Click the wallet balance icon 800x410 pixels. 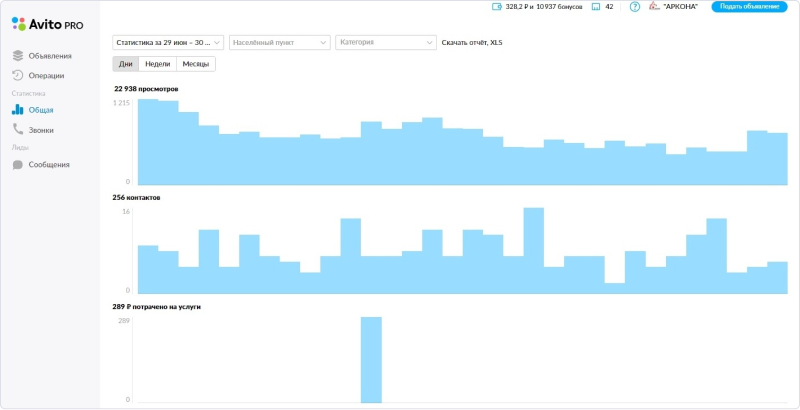(x=497, y=7)
